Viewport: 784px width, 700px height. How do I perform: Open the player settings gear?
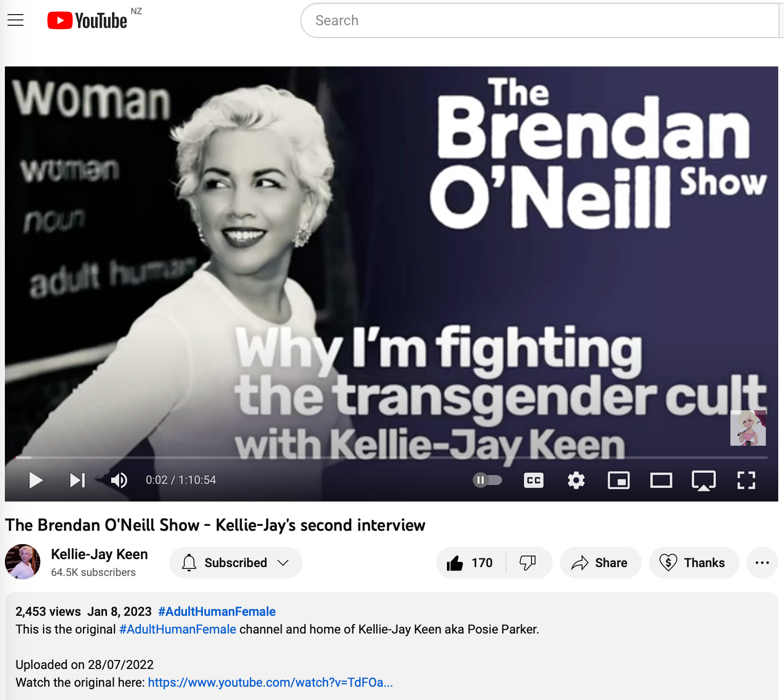[576, 480]
